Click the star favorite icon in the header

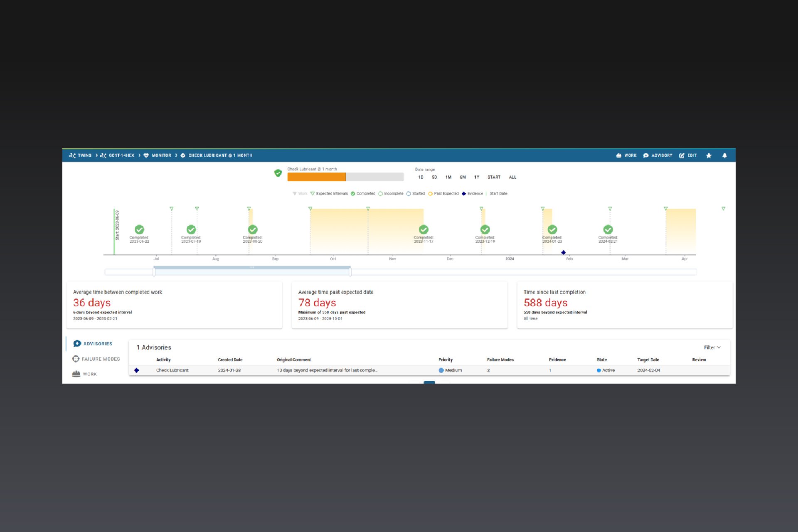coord(709,155)
